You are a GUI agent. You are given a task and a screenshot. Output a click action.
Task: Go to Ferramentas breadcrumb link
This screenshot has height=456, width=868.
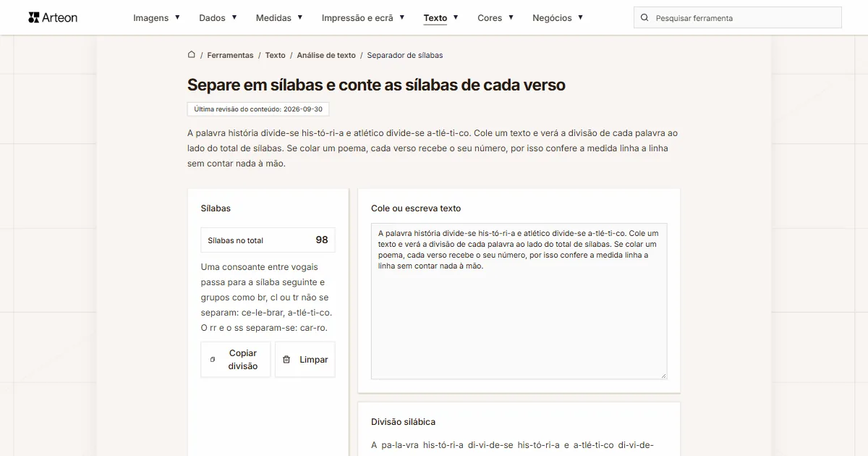point(230,55)
